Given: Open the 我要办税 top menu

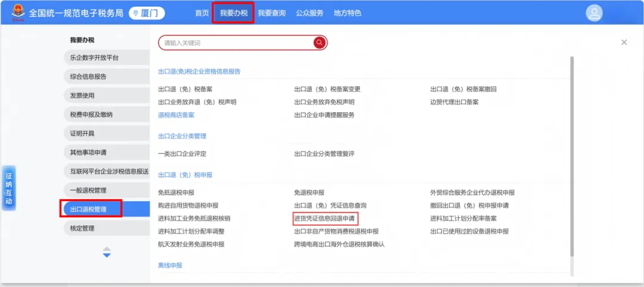Looking at the screenshot, I should click(233, 13).
